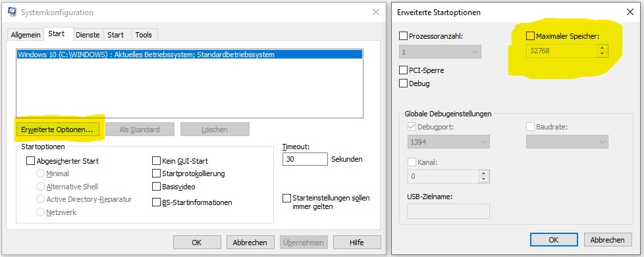Image resolution: width=644 pixels, height=257 pixels.
Task: Switch to the Dienste tab
Action: (88, 35)
